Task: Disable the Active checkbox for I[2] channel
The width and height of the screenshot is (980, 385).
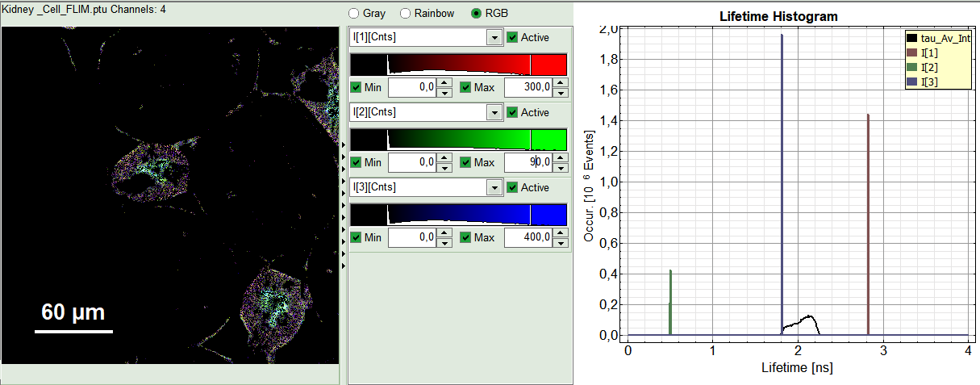Action: (x=513, y=112)
